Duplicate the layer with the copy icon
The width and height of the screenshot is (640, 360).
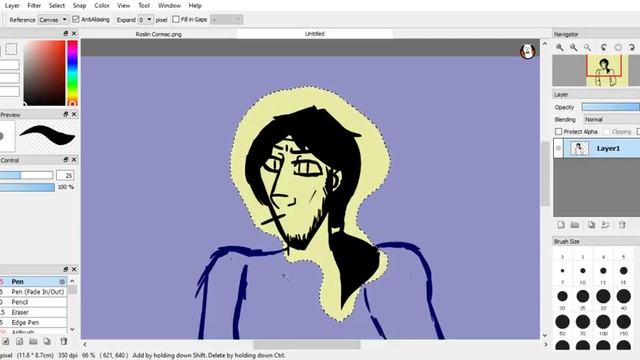(x=591, y=225)
